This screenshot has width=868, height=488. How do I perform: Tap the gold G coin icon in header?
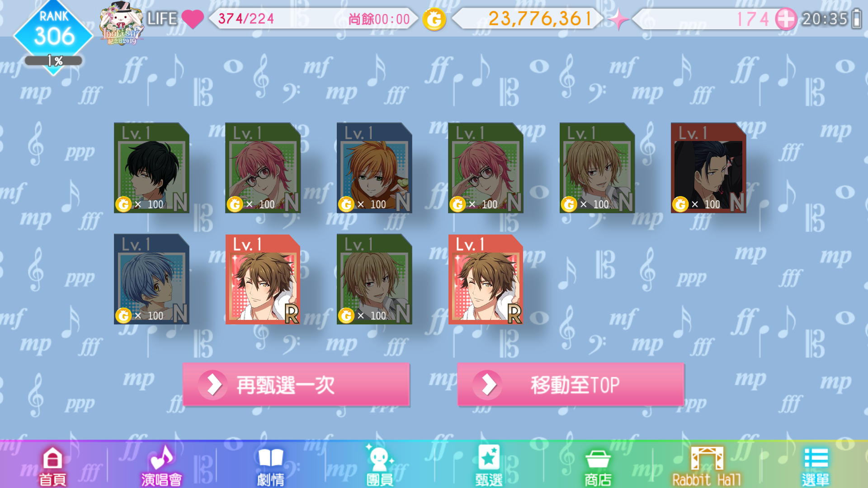click(434, 19)
